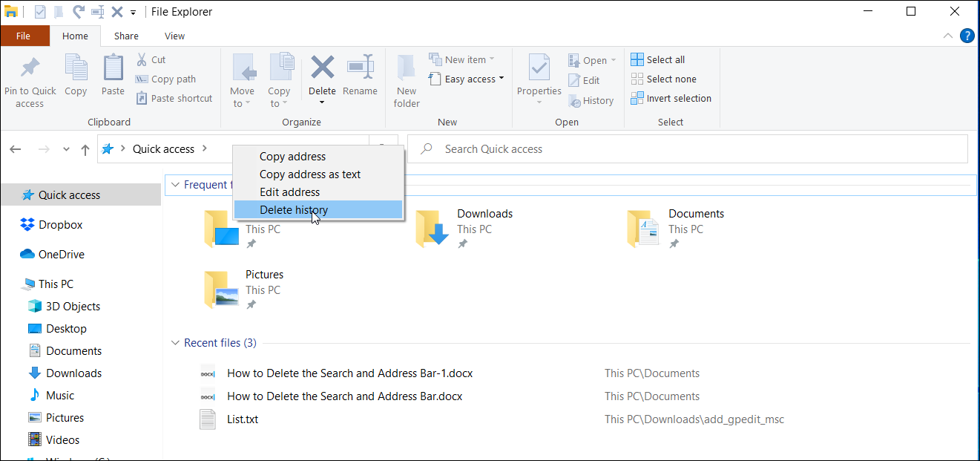The image size is (980, 461).
Task: Click the Paste ribbon icon
Action: 113,67
